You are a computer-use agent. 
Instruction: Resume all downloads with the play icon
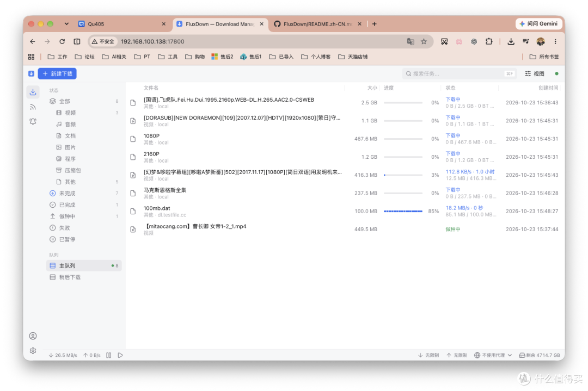pyautogui.click(x=120, y=355)
